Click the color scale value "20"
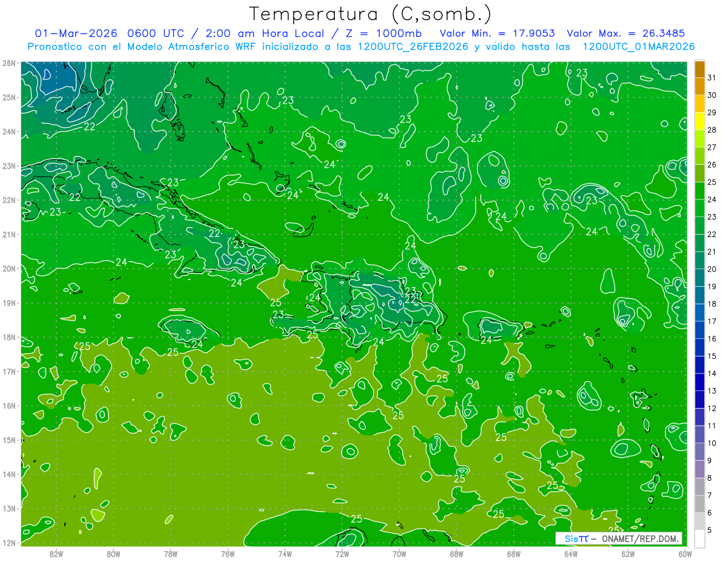The image size is (728, 562). click(712, 269)
